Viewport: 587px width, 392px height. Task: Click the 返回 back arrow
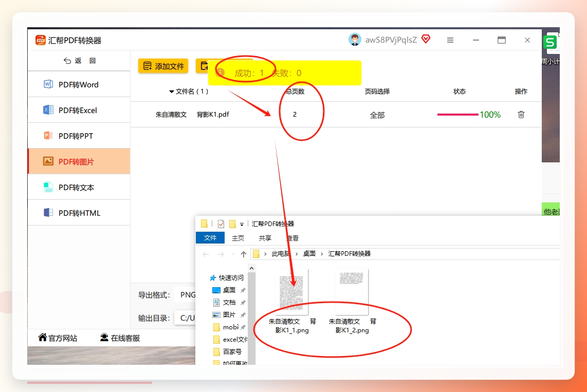tap(67, 61)
